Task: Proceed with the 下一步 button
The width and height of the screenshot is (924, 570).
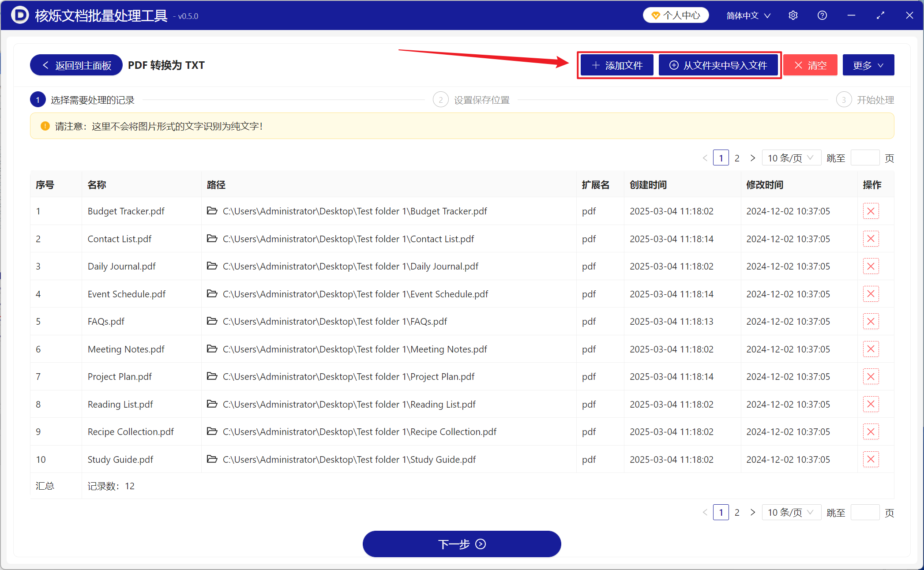Action: click(462, 544)
